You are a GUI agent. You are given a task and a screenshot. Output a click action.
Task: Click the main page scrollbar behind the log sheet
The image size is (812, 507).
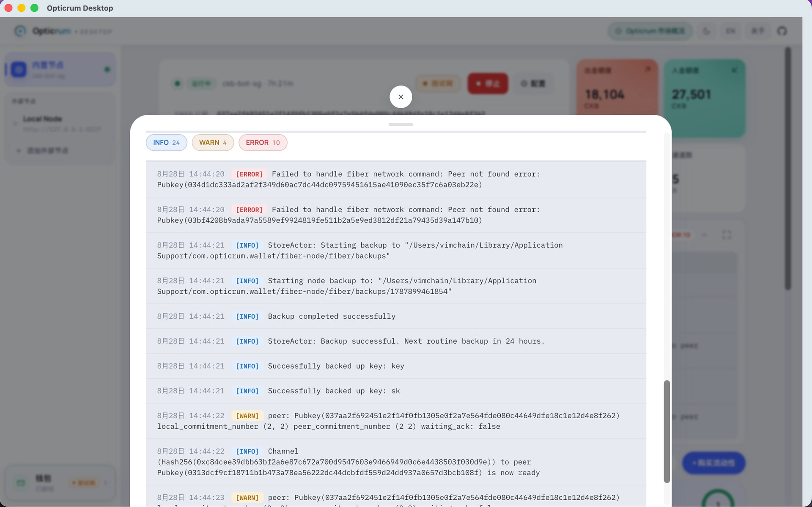[x=787, y=168]
